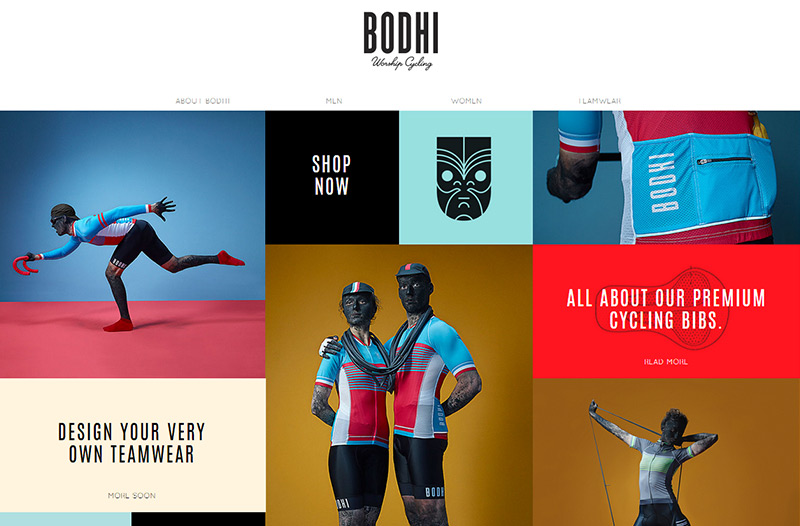Open the Men menu item
Viewport: 800px width, 526px height.
click(334, 101)
